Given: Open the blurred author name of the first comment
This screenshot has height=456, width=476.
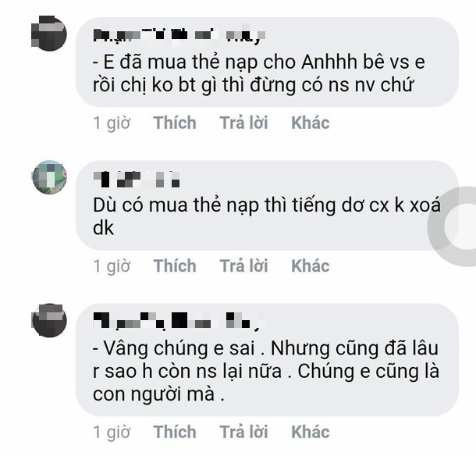Looking at the screenshot, I should point(179,35).
